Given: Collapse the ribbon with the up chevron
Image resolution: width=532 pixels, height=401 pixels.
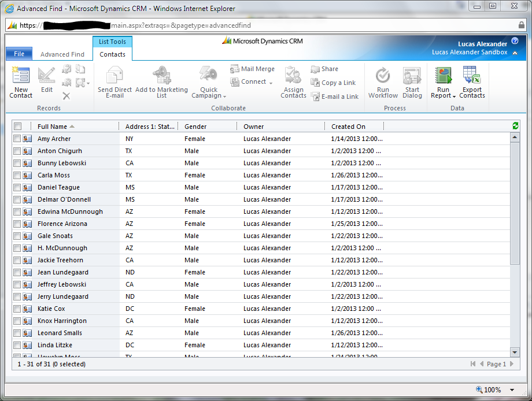Looking at the screenshot, I should coord(515,53).
